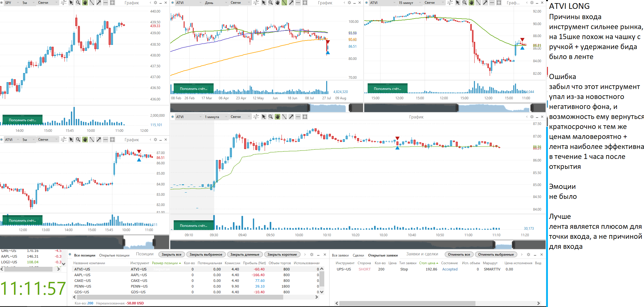Open 15 минут timeframe dropdown

tap(410, 3)
